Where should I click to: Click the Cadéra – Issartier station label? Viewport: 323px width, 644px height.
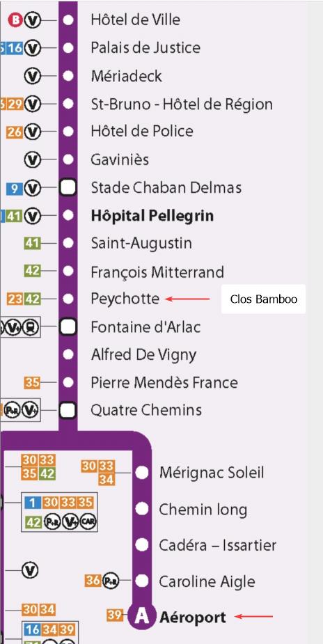(217, 545)
